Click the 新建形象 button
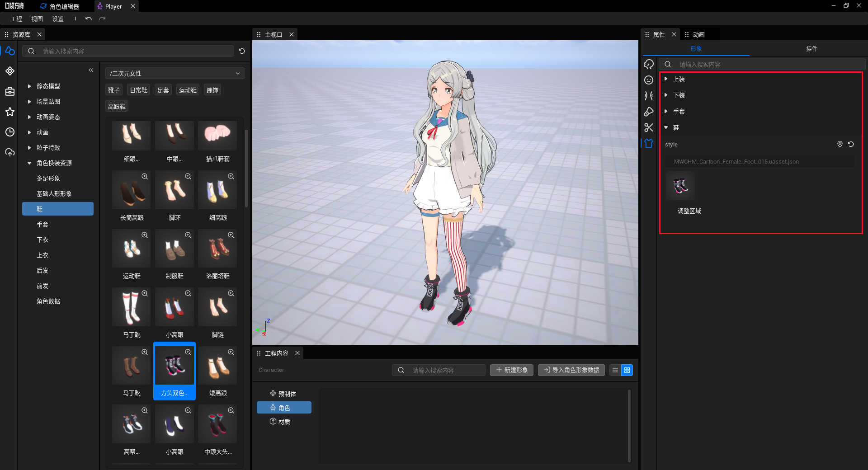The image size is (868, 470). coord(512,370)
